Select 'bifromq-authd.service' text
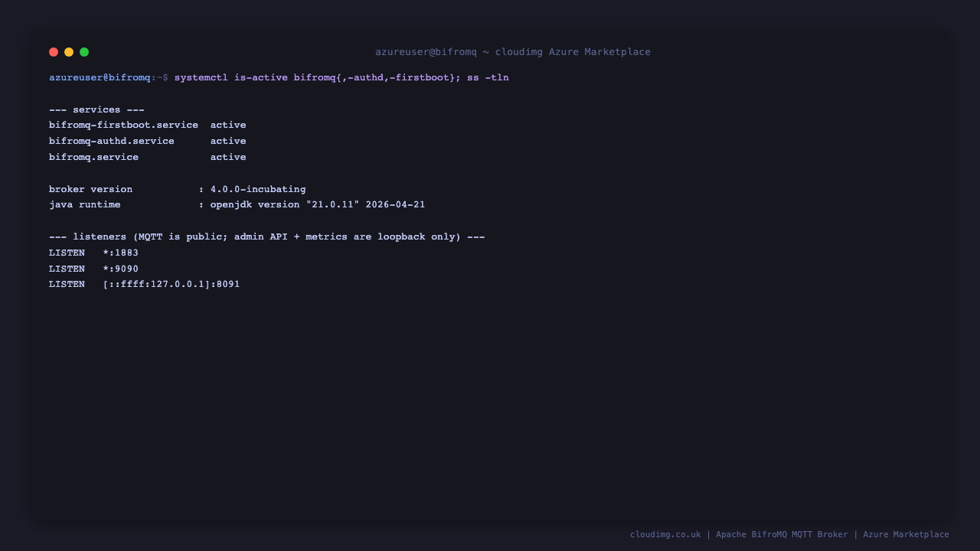This screenshot has width=980, height=551. [112, 141]
